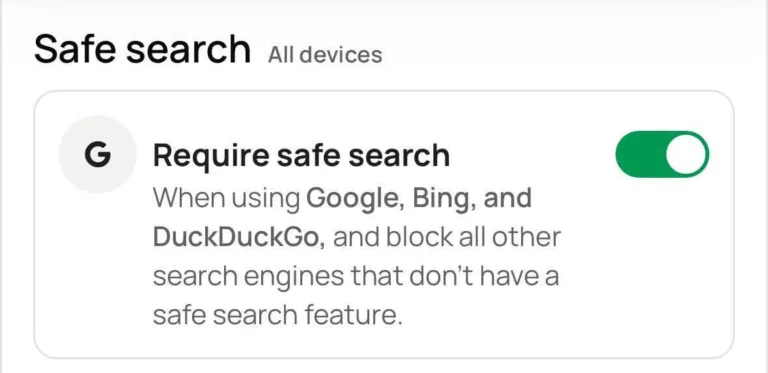Disable the Require safe search toggle
This screenshot has height=373, width=768.
[x=662, y=154]
